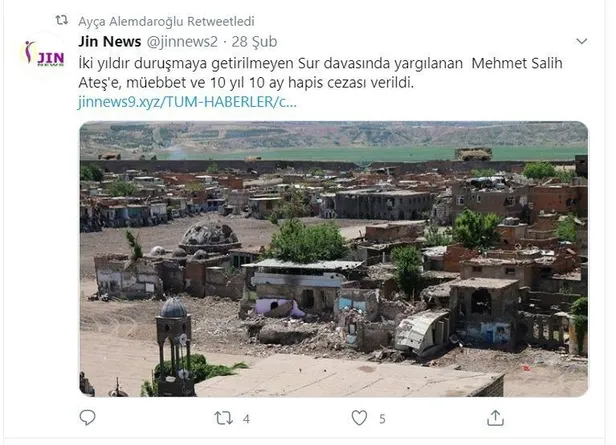The height and width of the screenshot is (445, 616).
Task: Open Jin News profile avatar
Action: point(44,53)
